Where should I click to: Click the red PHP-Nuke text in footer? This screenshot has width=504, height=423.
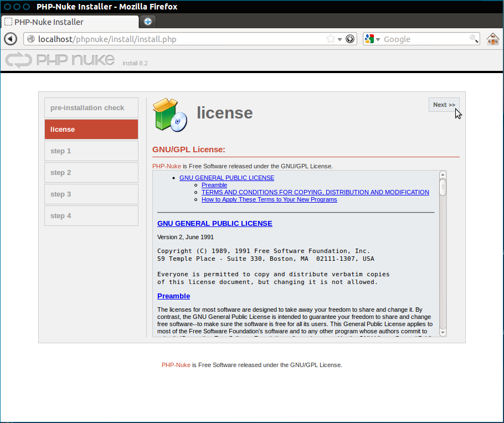click(176, 365)
